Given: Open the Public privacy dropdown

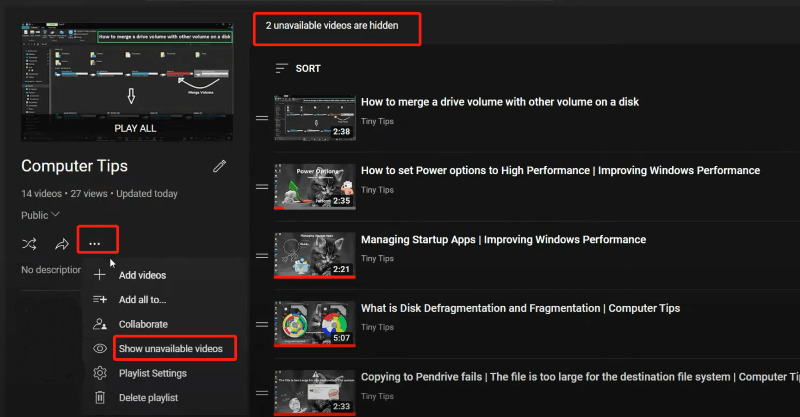Looking at the screenshot, I should pyautogui.click(x=41, y=215).
